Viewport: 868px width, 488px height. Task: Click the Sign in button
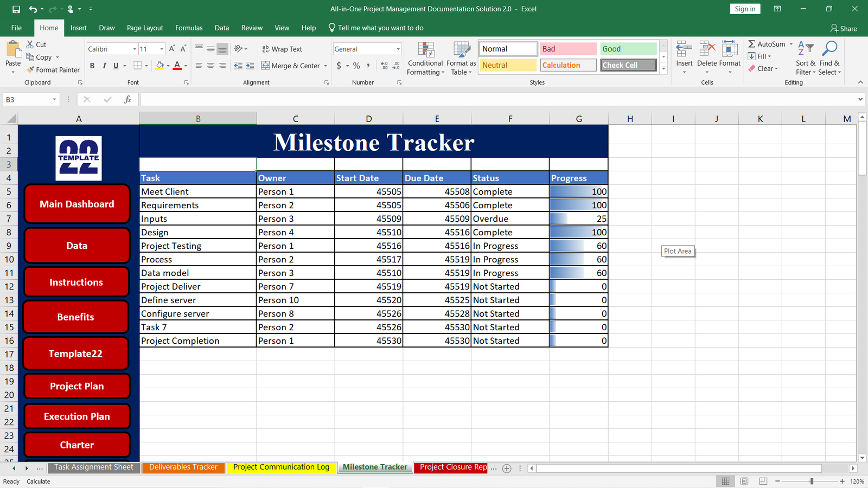pyautogui.click(x=745, y=9)
